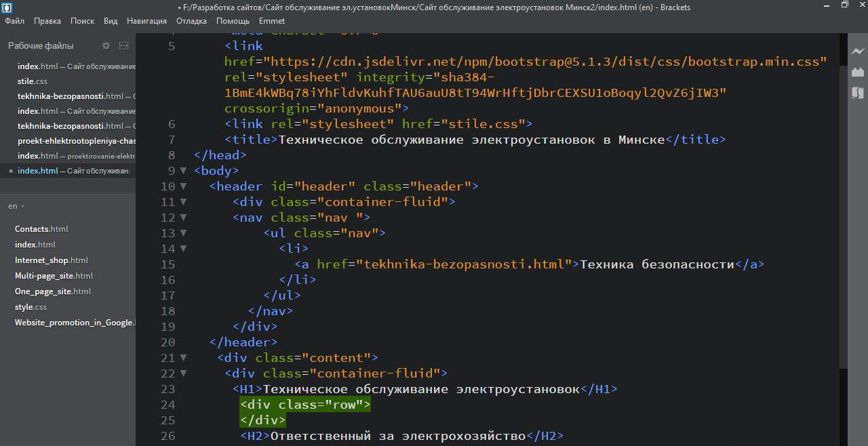This screenshot has width=868, height=446.
Task: Click the editor vertical scrollbar
Action: tap(843, 203)
